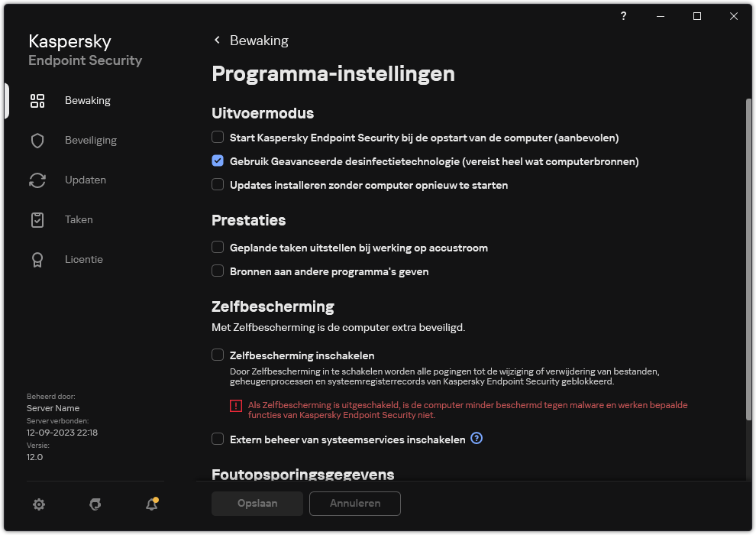Open the Taken clipboard icon

(x=37, y=219)
